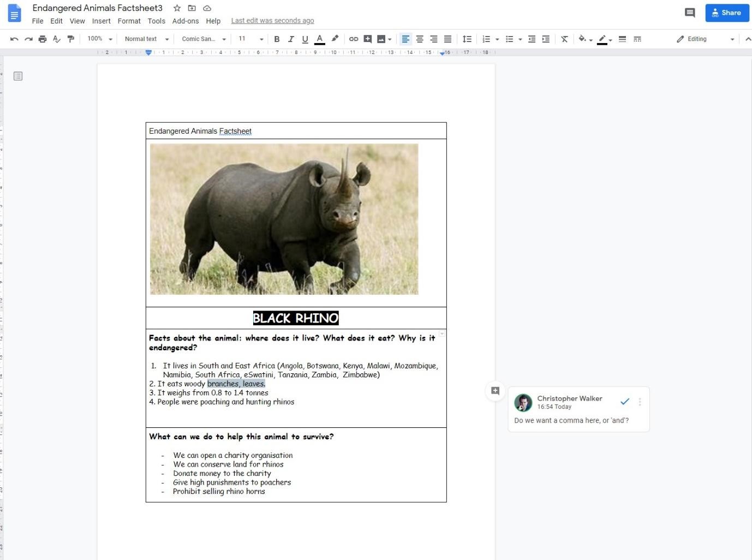
Task: Open the Comic Sans font dropdown
Action: coord(204,39)
